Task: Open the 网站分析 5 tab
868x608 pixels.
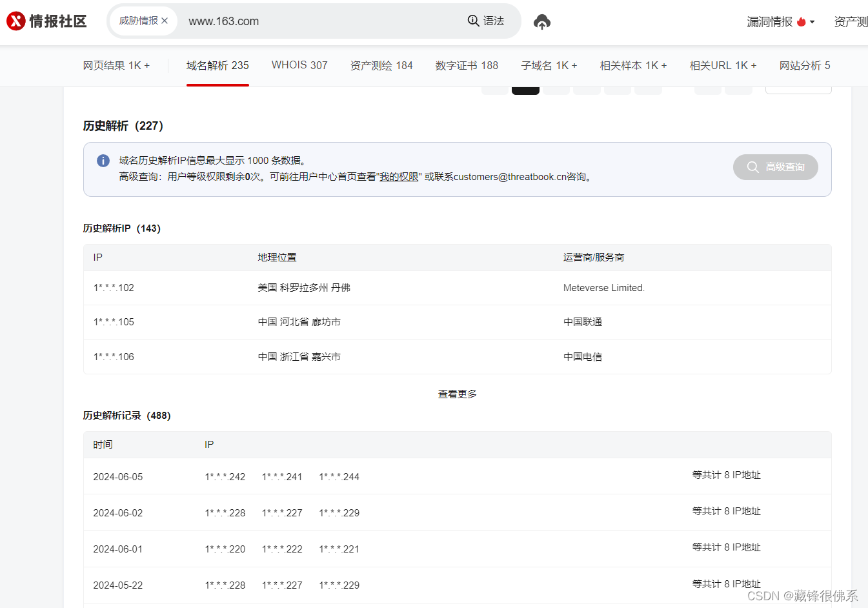Action: click(x=805, y=66)
